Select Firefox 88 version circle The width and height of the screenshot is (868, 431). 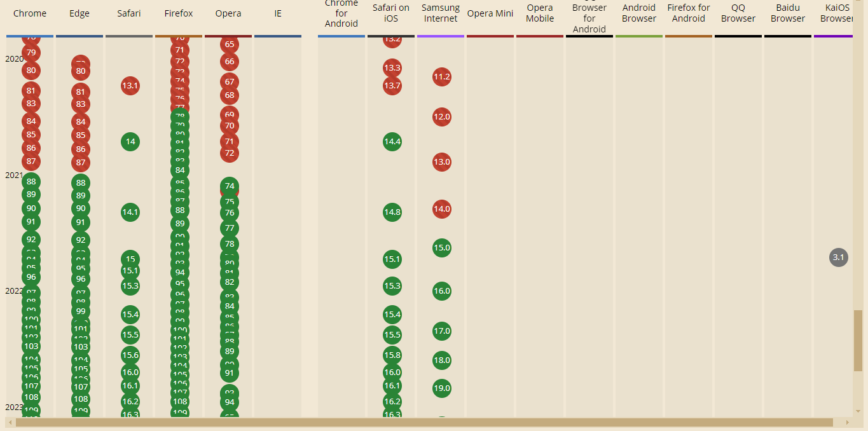pos(180,210)
